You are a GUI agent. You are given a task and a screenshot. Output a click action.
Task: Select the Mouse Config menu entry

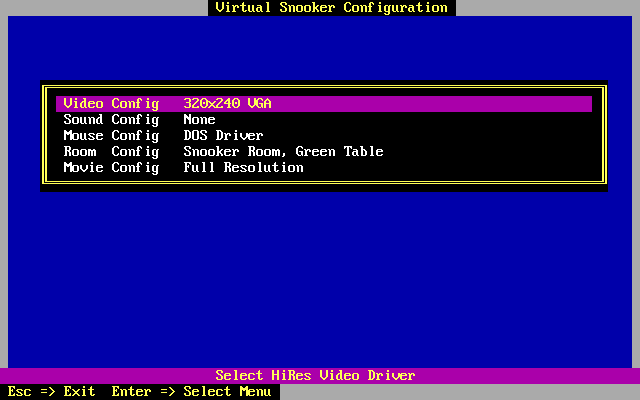point(111,136)
